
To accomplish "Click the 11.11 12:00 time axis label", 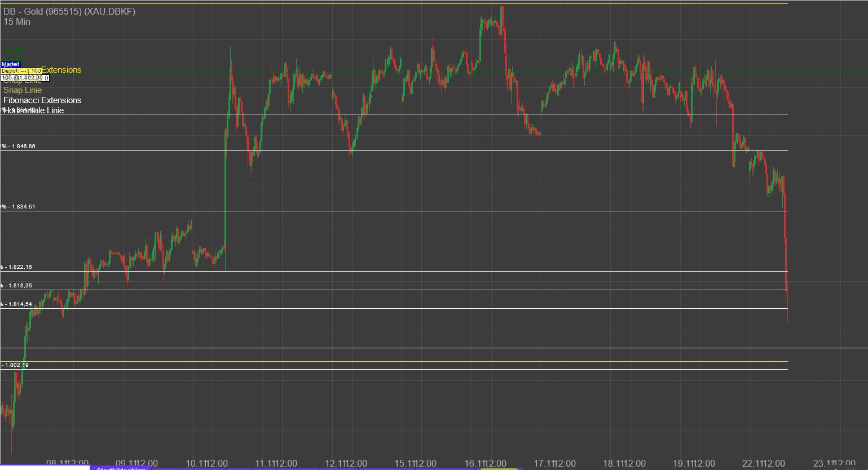I will (x=275, y=464).
